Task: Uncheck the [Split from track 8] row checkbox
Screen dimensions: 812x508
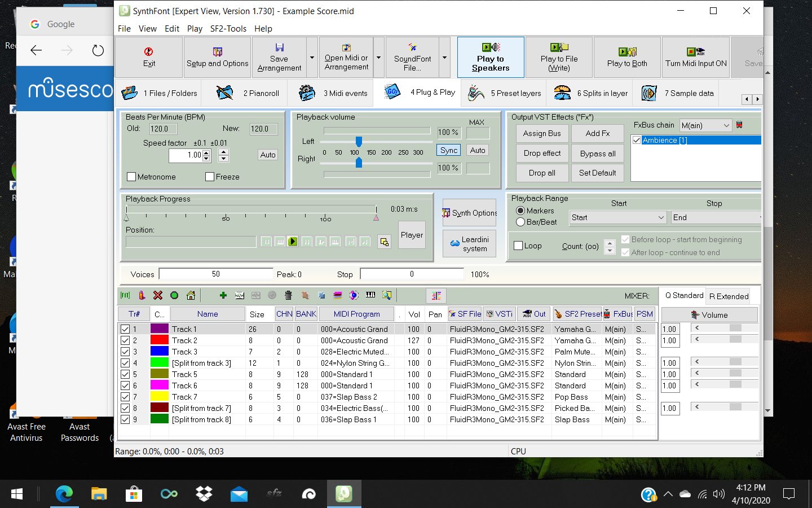Action: [x=125, y=419]
